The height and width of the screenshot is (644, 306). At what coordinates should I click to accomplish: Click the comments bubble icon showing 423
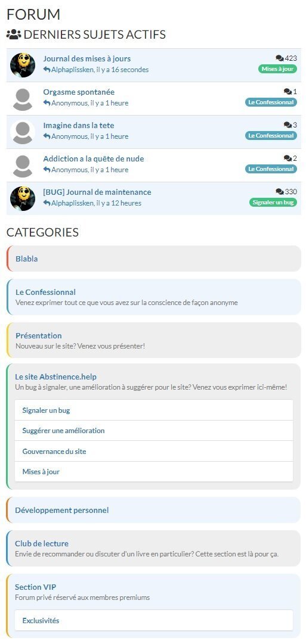click(x=280, y=58)
